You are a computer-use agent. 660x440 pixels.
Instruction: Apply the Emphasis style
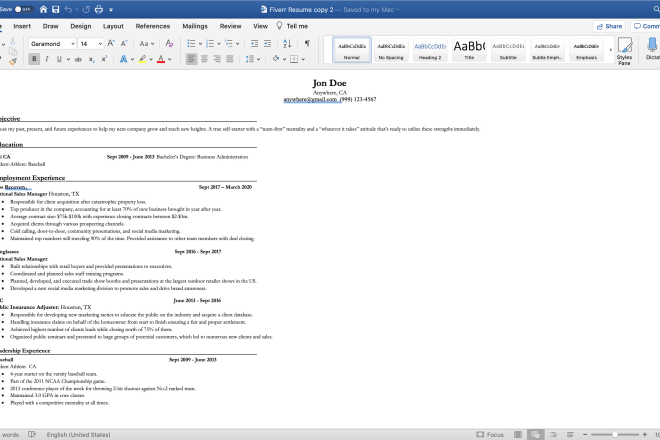pyautogui.click(x=586, y=50)
